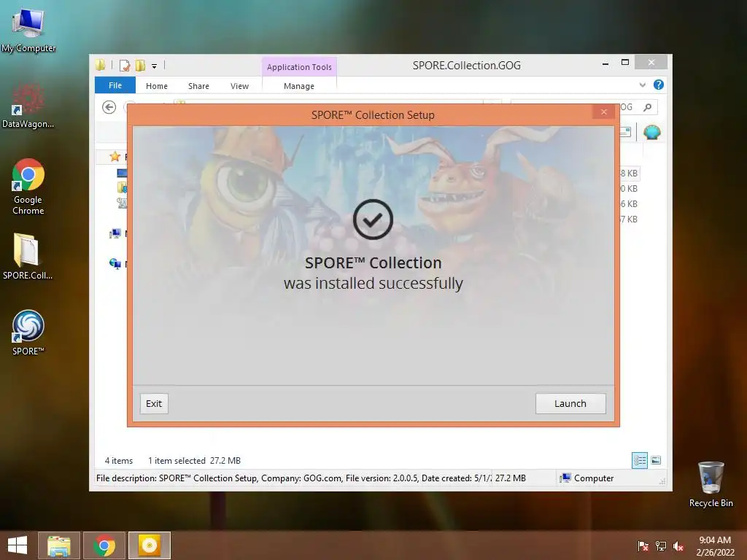The height and width of the screenshot is (560, 747).
Task: Open the Home ribbon tab
Action: (157, 86)
